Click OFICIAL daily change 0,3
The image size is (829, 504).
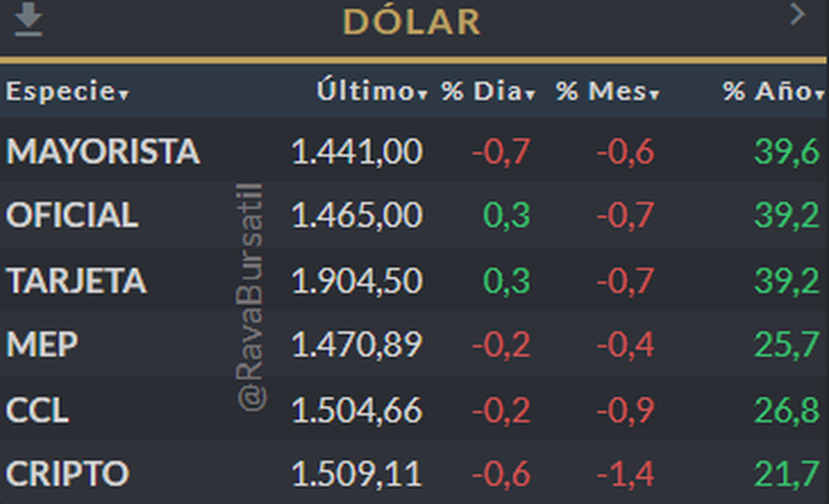tap(506, 215)
